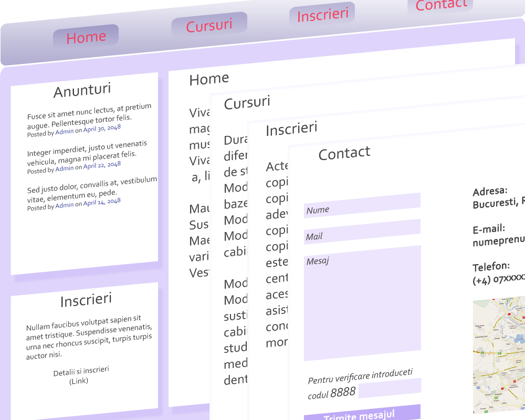Open the April 30, 2048 date link
525x420 pixels.
pos(102,129)
